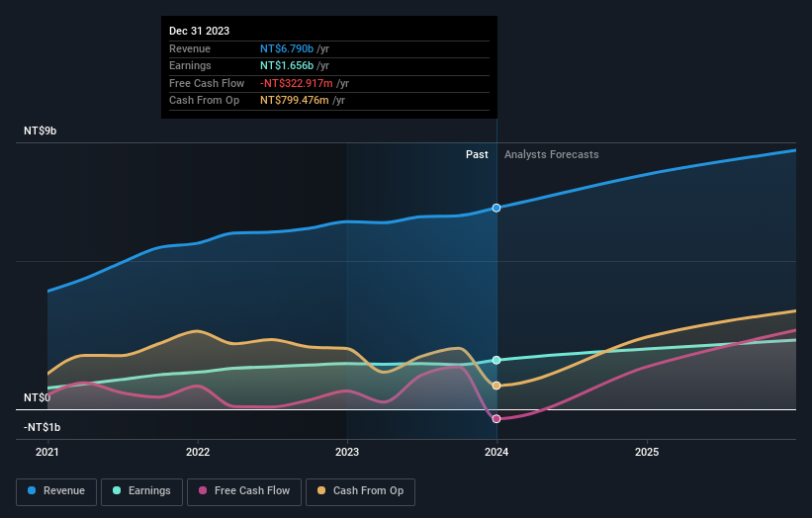Click the teal Earnings legend dot

[x=117, y=490]
